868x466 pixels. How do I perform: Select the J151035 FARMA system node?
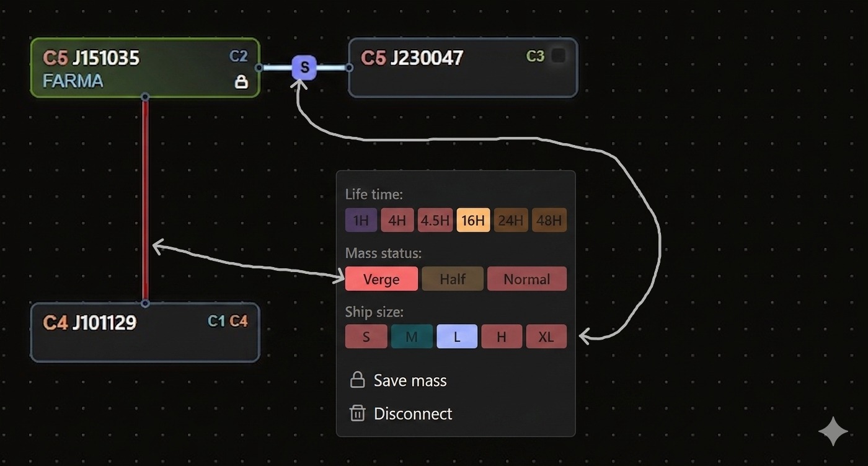[x=145, y=68]
